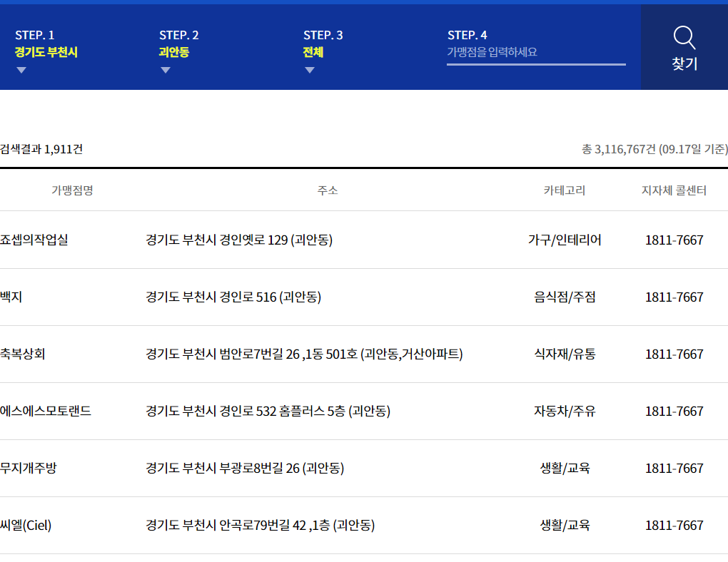Click the address 경인로 532 홈플러스 5층

coord(268,412)
